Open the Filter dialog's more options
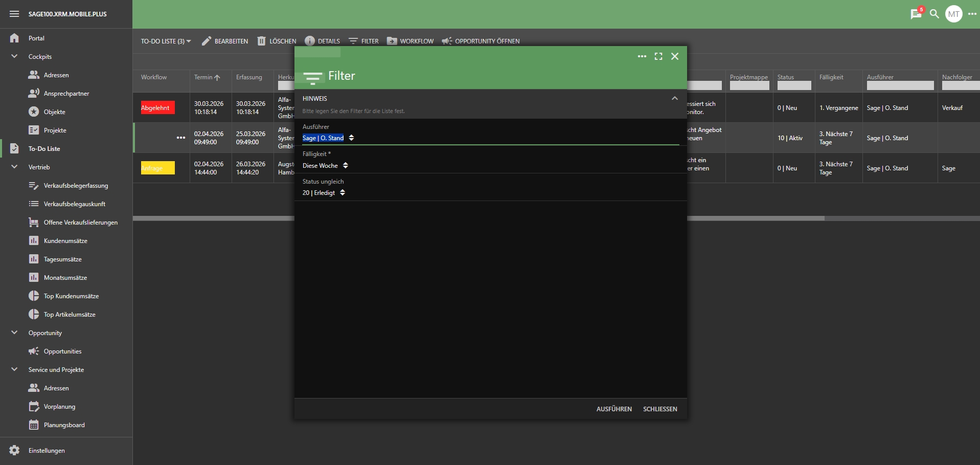Viewport: 980px width, 465px height. coord(642,56)
